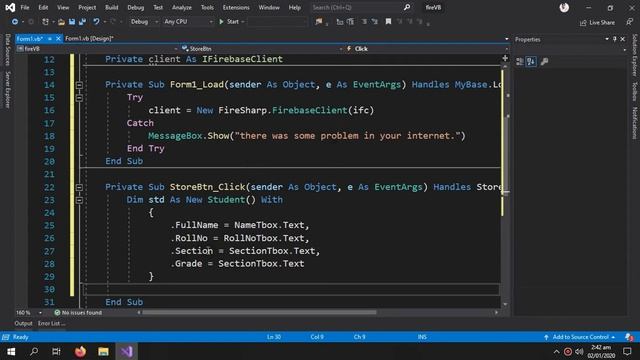Click the Live Share button

[x=597, y=22]
